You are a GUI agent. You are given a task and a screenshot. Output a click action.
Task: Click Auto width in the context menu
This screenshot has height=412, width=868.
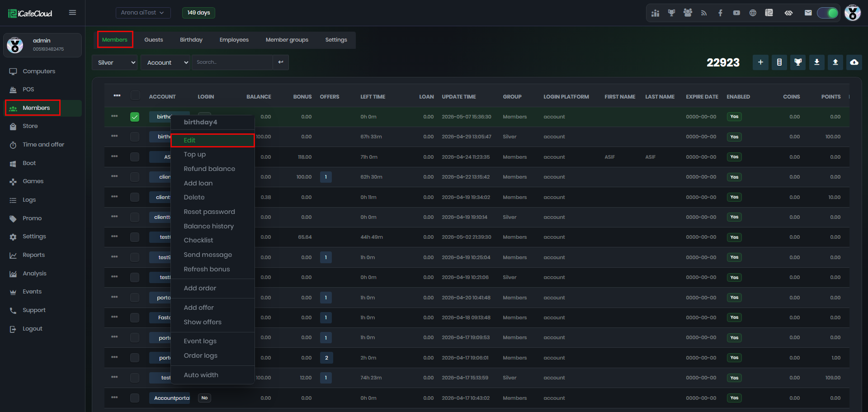click(212, 375)
